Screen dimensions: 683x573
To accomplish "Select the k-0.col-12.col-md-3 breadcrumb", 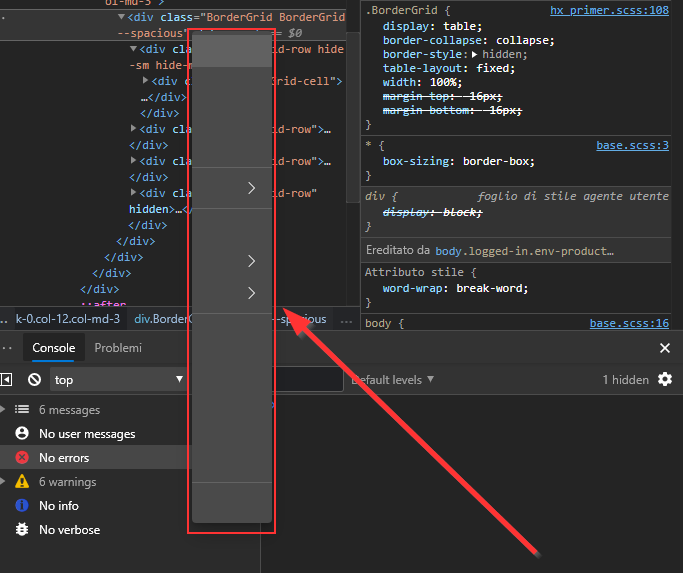I will pos(68,319).
